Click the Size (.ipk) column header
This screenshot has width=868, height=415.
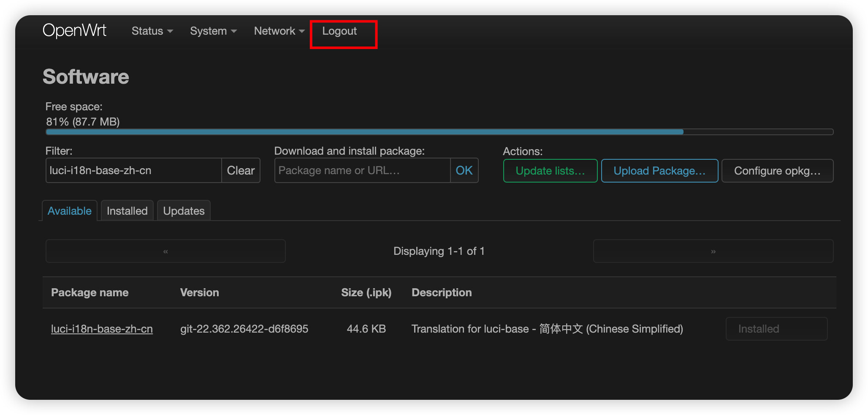(366, 292)
